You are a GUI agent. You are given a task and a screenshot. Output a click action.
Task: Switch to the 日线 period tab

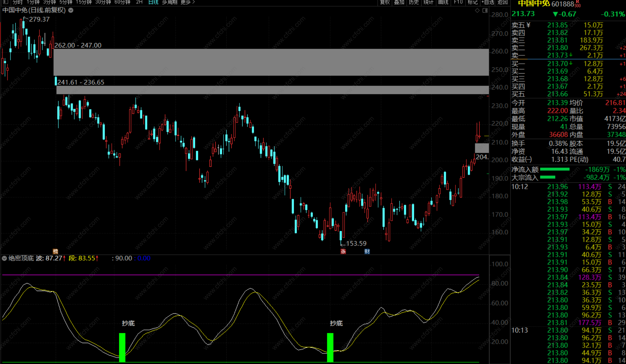[x=153, y=2]
